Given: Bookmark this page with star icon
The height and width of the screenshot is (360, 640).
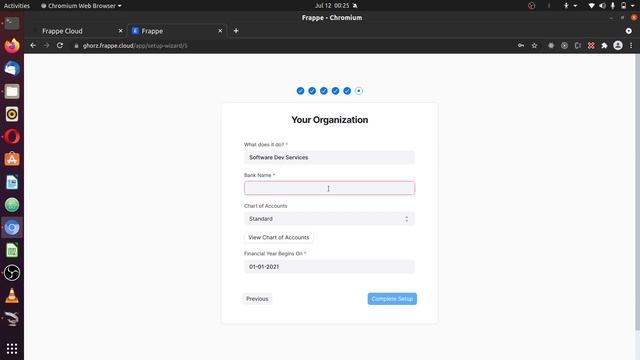Looking at the screenshot, I should [x=534, y=45].
